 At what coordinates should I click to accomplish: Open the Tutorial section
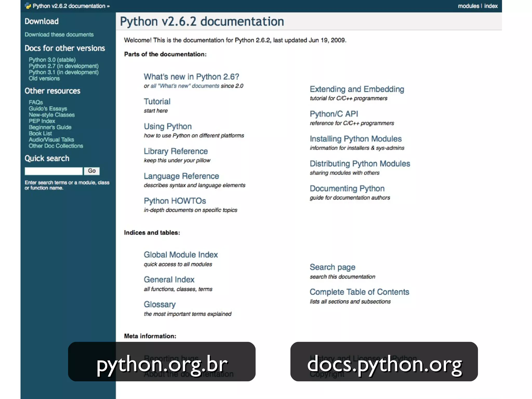point(157,102)
